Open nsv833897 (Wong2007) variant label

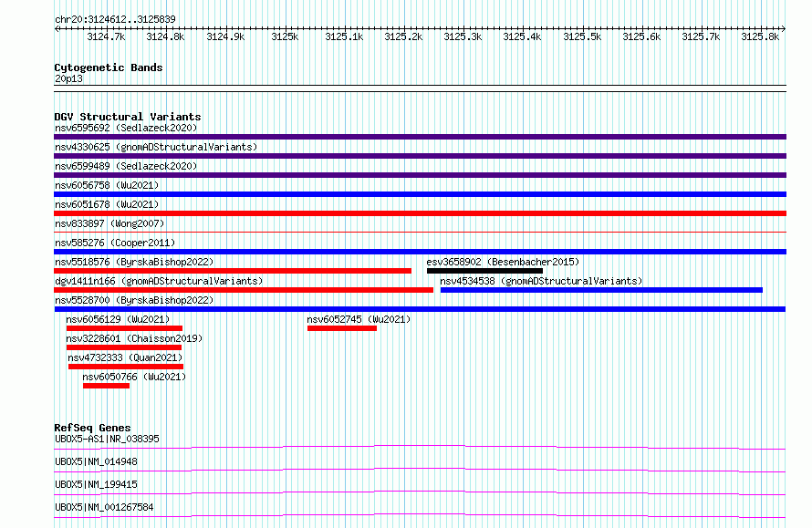109,223
